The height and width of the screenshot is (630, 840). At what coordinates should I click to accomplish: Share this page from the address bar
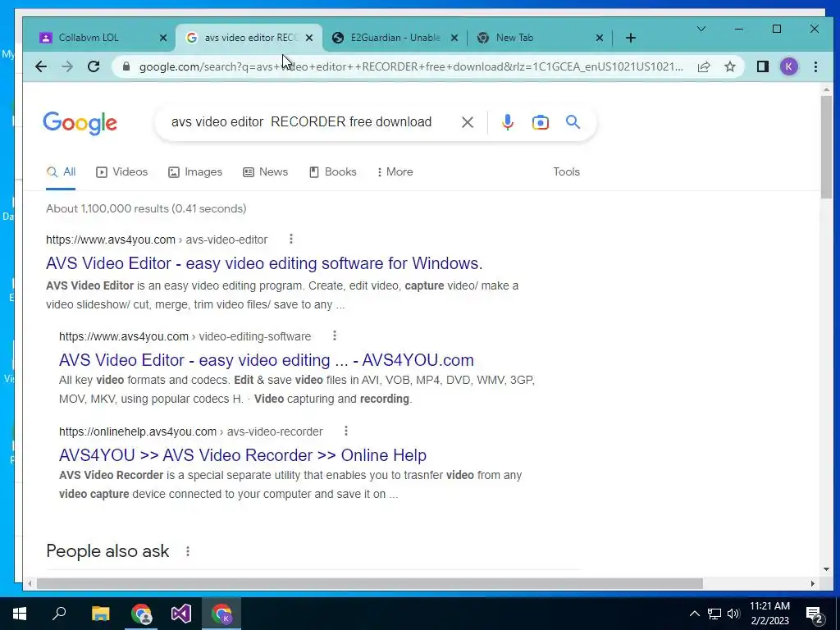704,66
